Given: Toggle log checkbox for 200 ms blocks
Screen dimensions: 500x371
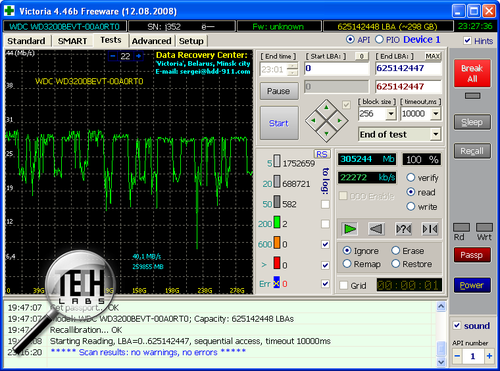Looking at the screenshot, I should click(x=325, y=224).
